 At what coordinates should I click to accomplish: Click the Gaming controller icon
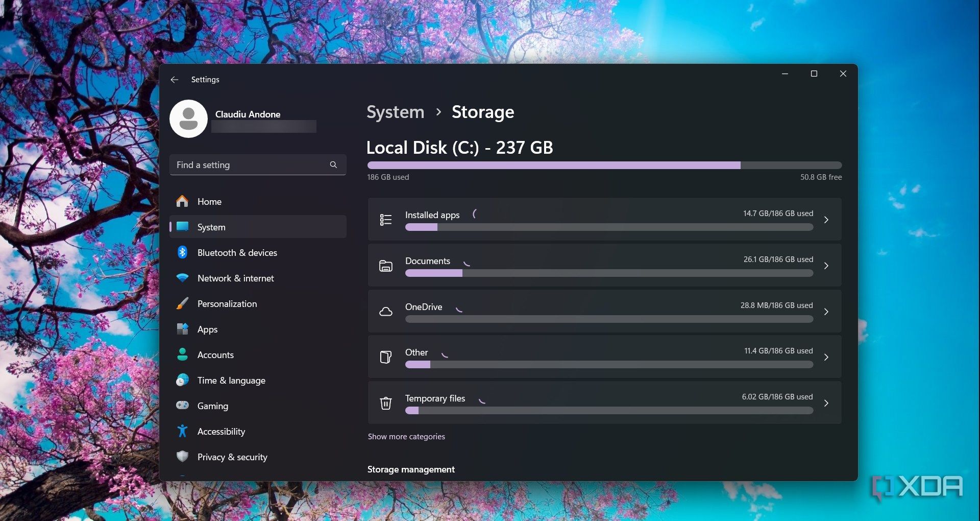(182, 405)
